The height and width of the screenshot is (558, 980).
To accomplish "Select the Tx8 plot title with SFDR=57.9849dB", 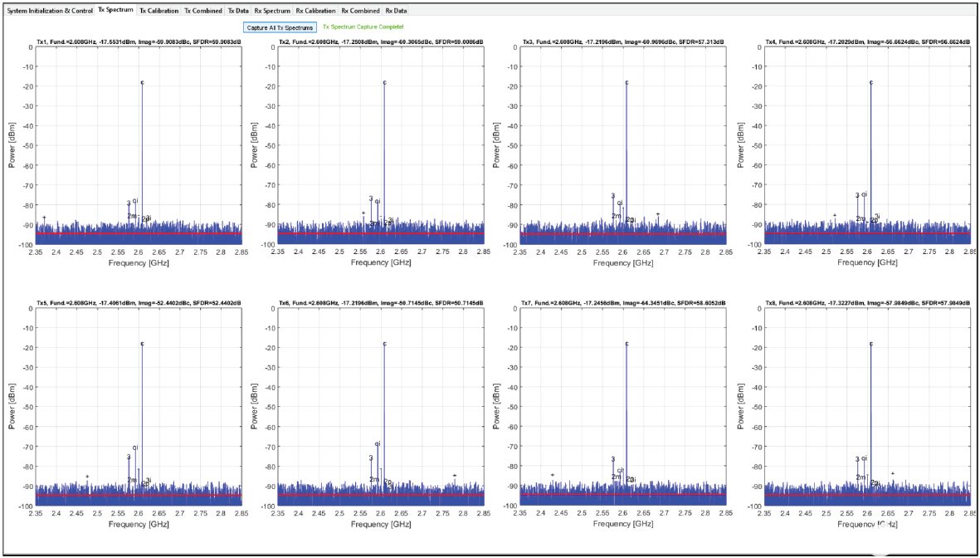I will [868, 303].
